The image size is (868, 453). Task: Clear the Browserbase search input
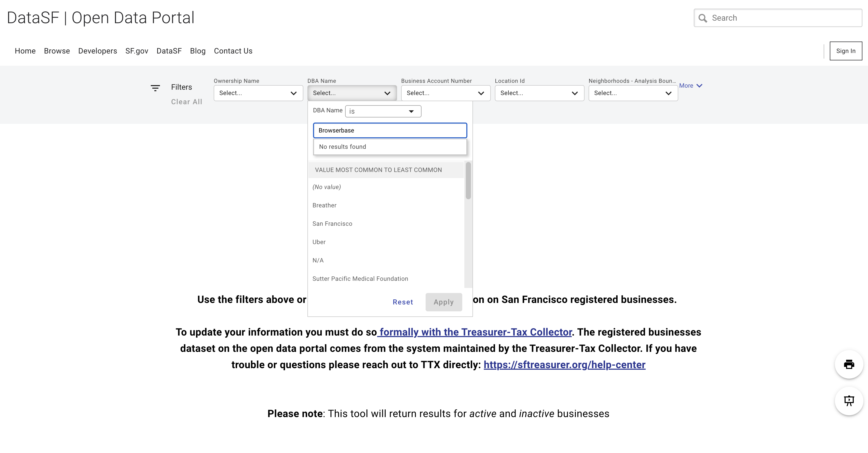(389, 130)
